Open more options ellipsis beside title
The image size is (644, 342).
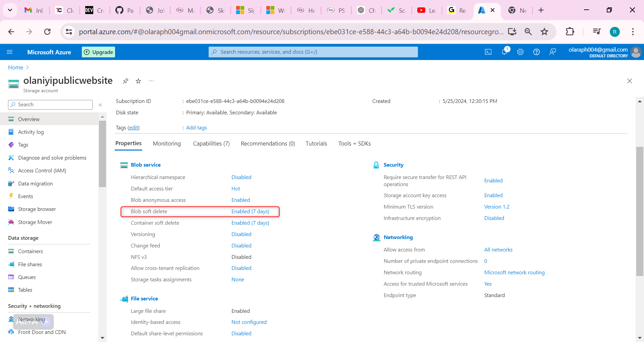tap(151, 81)
